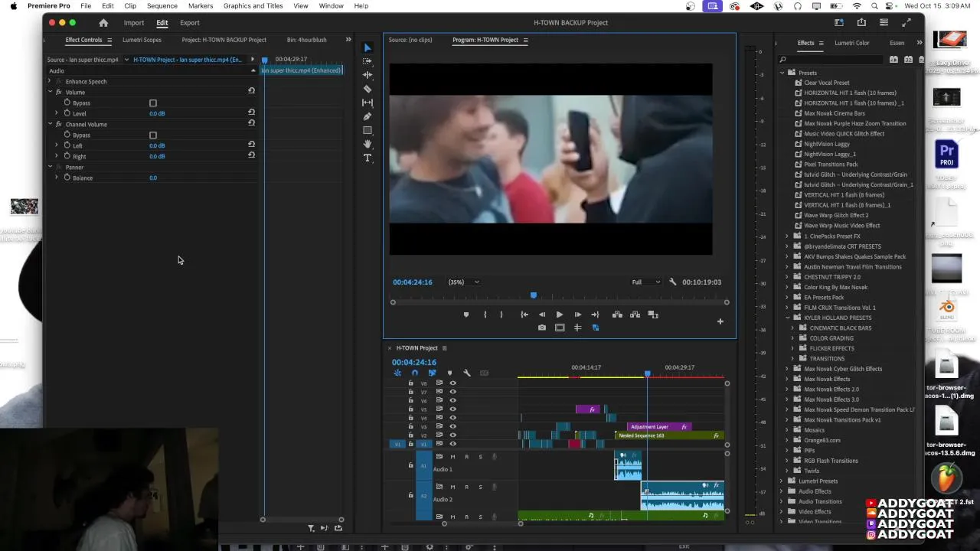Collapse the Panner section

pyautogui.click(x=50, y=167)
